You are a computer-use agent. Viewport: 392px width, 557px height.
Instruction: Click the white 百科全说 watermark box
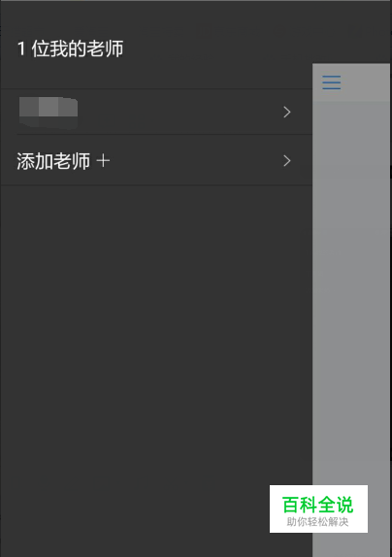318,508
